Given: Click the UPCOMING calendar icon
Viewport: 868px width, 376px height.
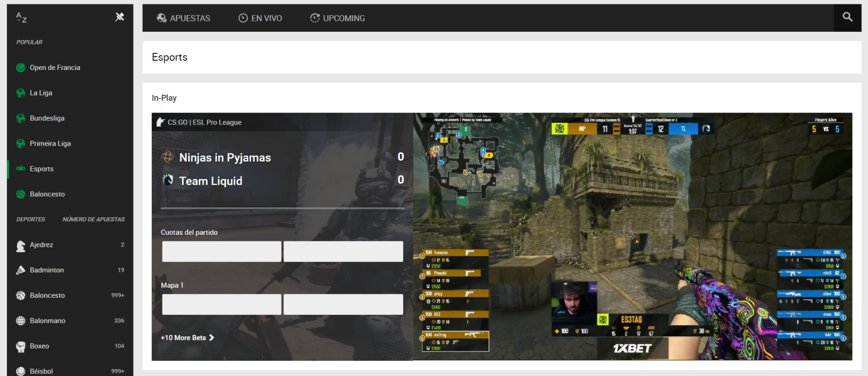Looking at the screenshot, I should pyautogui.click(x=315, y=18).
